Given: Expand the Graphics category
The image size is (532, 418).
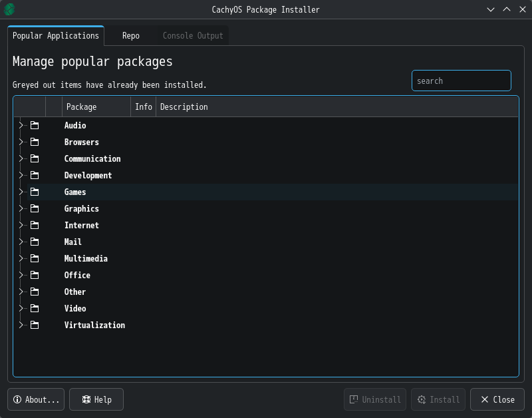Looking at the screenshot, I should point(21,208).
